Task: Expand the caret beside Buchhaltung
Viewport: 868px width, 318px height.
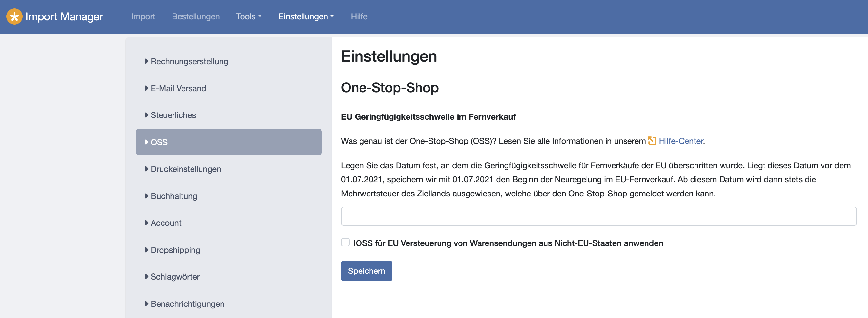Action: click(147, 196)
